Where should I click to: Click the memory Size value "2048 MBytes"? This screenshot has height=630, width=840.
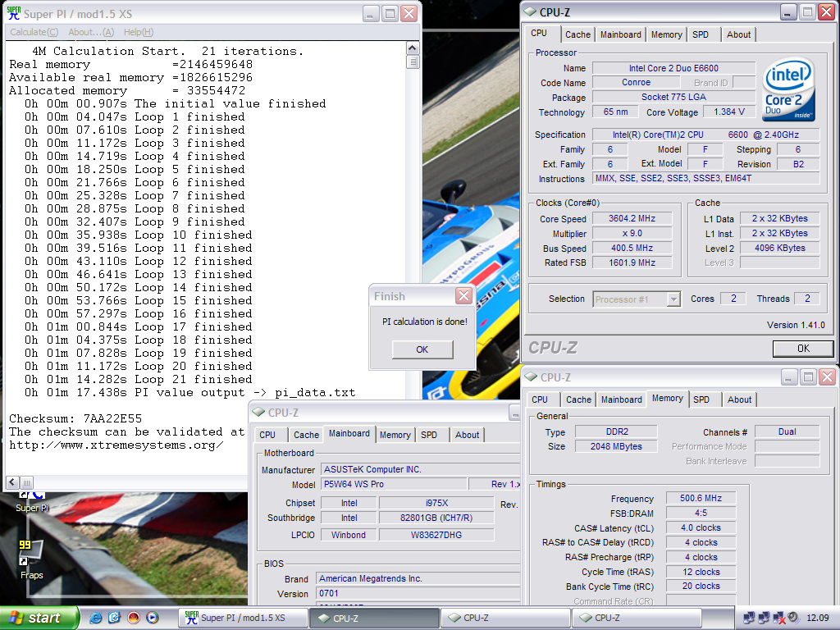tap(616, 446)
